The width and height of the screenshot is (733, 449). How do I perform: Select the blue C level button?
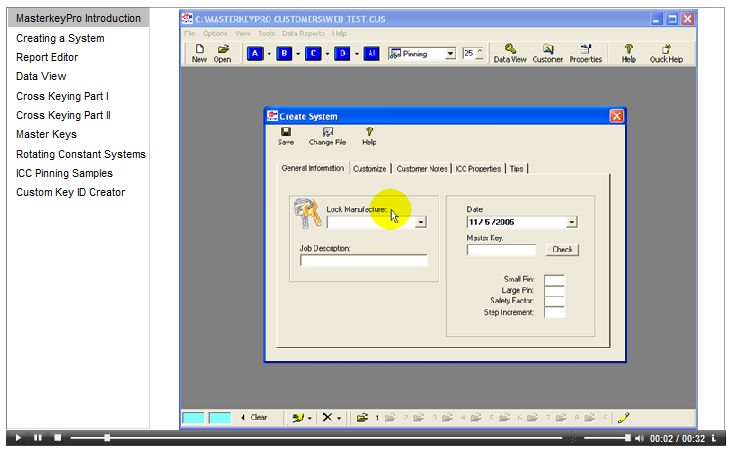click(313, 53)
